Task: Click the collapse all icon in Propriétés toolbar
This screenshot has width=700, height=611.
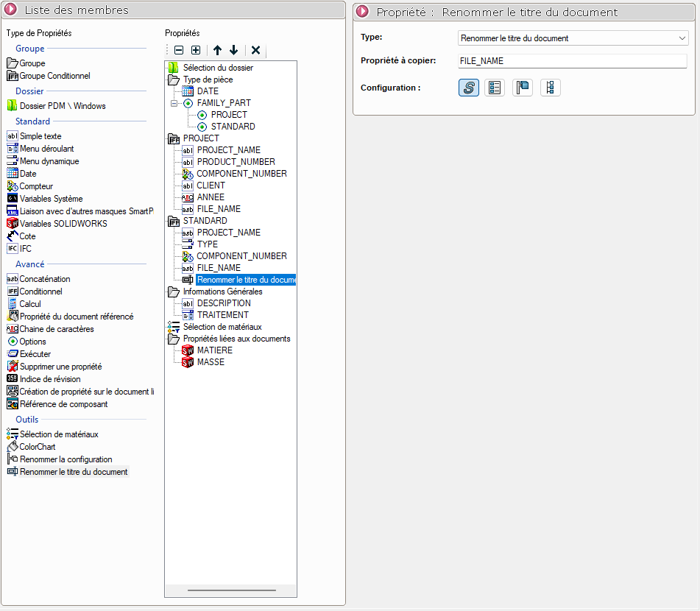Action: (x=179, y=50)
